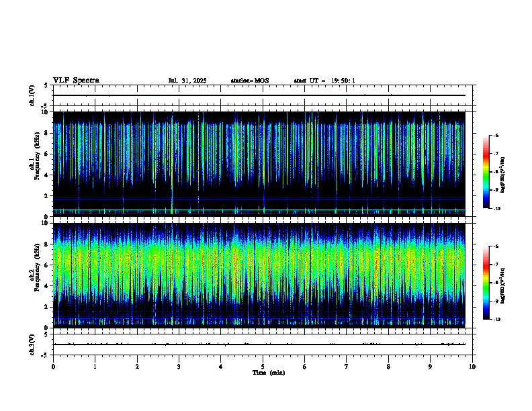Click the "Time (min)" x-axis label

click(x=269, y=373)
